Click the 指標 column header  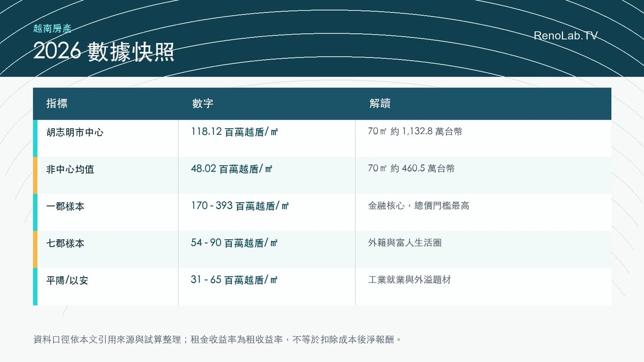tap(57, 104)
